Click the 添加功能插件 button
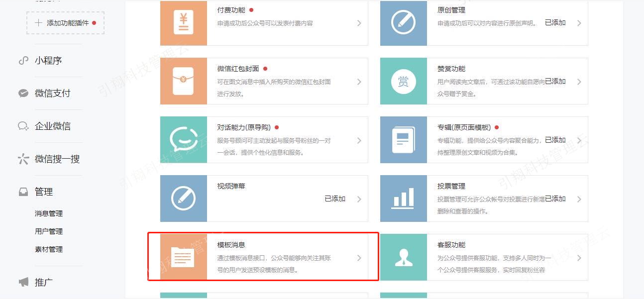The height and width of the screenshot is (299, 644). [x=65, y=23]
